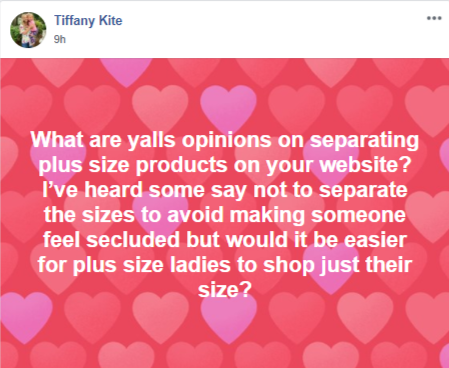
Task: Click the pink heart cut off at the top edge
Action: 126,72
